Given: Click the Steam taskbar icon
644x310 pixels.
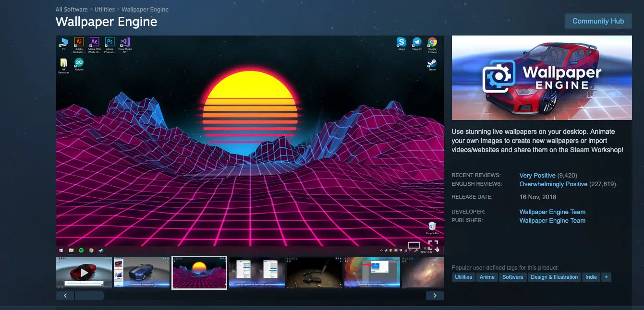Looking at the screenshot, I should click(101, 250).
